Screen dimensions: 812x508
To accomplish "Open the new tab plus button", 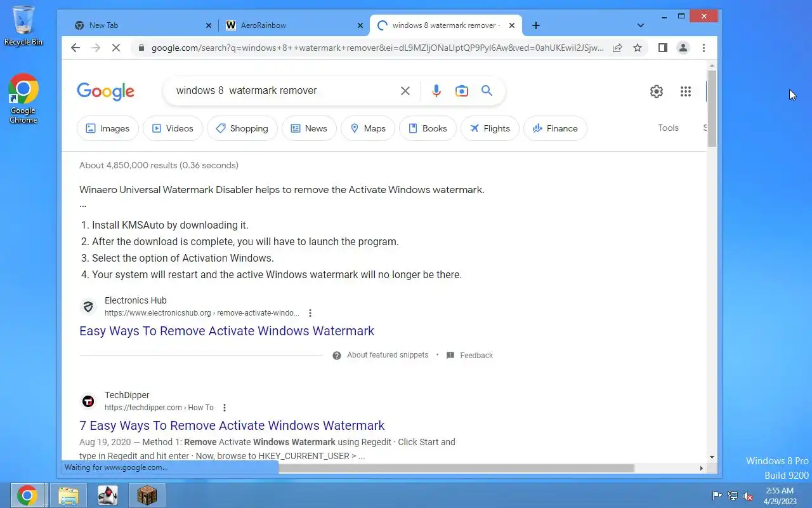I will (536, 25).
